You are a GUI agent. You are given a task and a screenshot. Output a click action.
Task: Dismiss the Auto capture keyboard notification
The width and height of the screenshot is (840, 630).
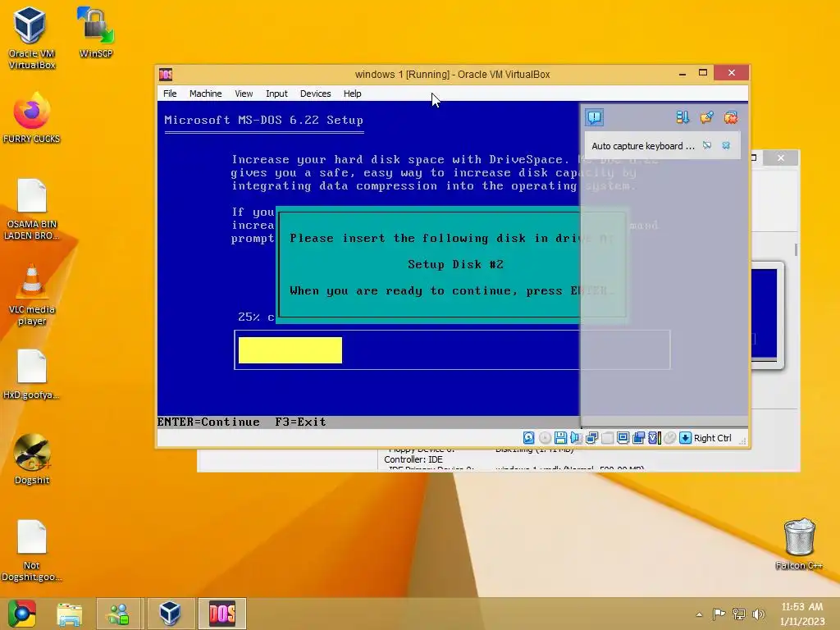(x=726, y=145)
